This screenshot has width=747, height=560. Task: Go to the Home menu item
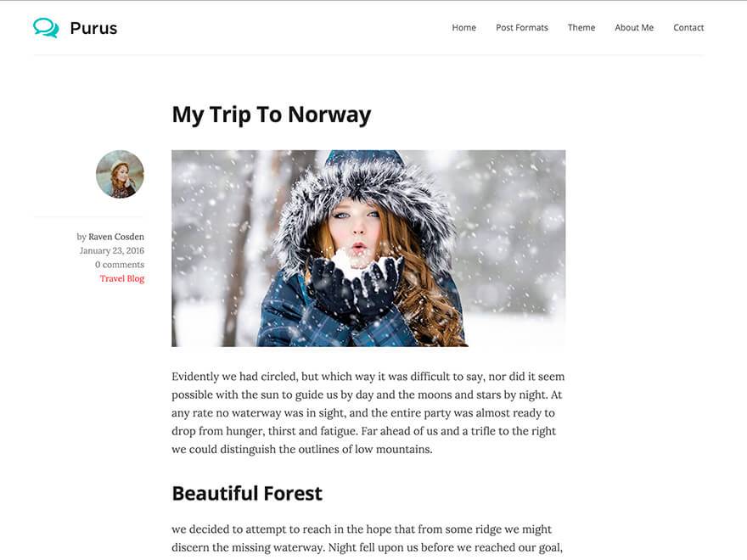463,28
